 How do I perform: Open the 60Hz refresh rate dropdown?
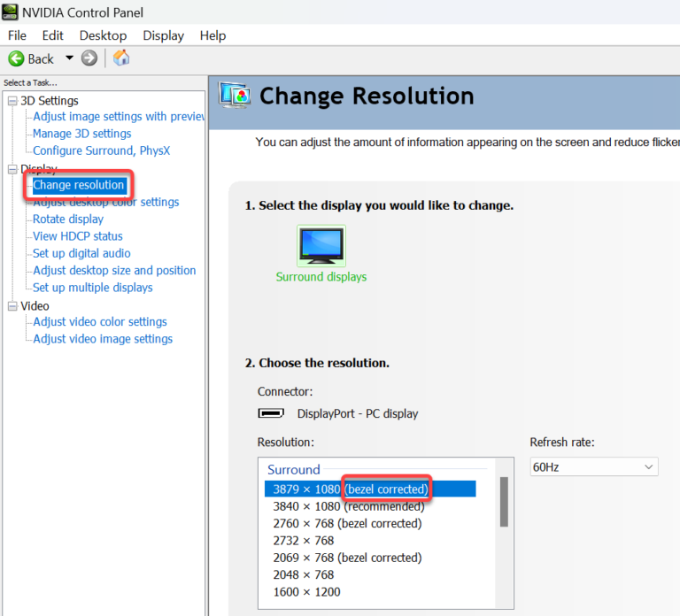594,467
